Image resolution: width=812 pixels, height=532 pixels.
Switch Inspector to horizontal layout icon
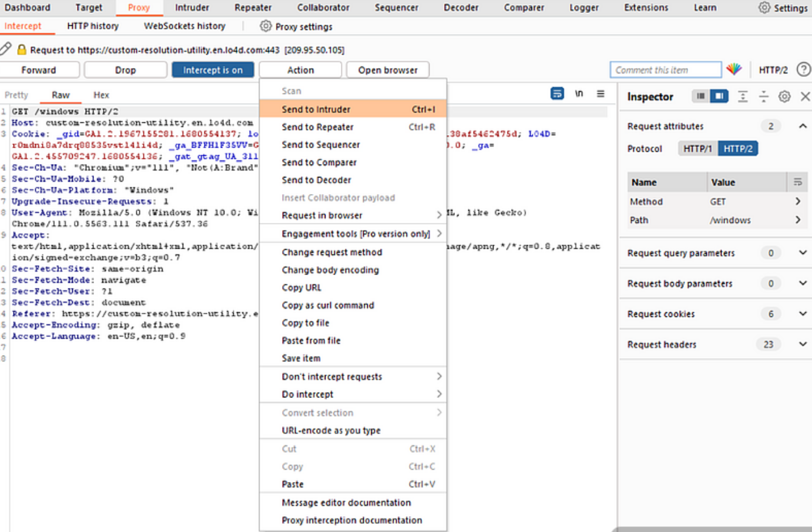click(700, 96)
